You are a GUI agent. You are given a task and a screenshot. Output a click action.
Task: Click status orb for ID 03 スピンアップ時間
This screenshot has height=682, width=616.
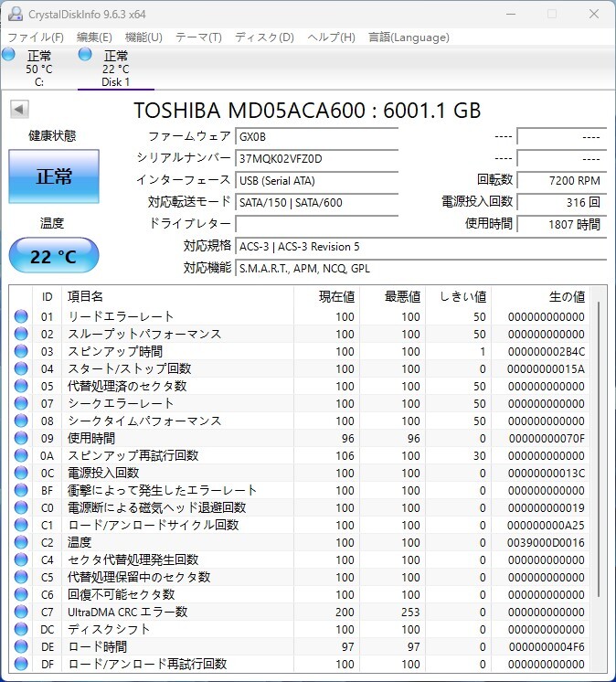21,351
